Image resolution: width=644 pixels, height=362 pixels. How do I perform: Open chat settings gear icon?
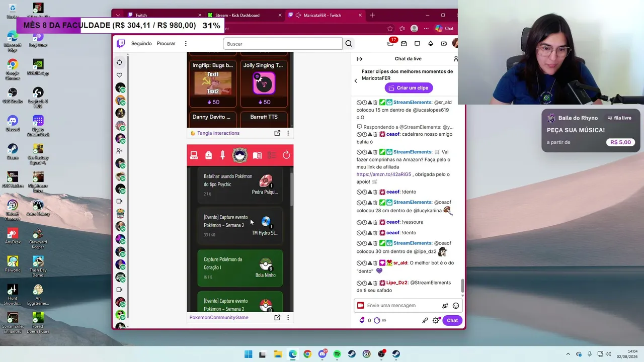[x=436, y=320]
